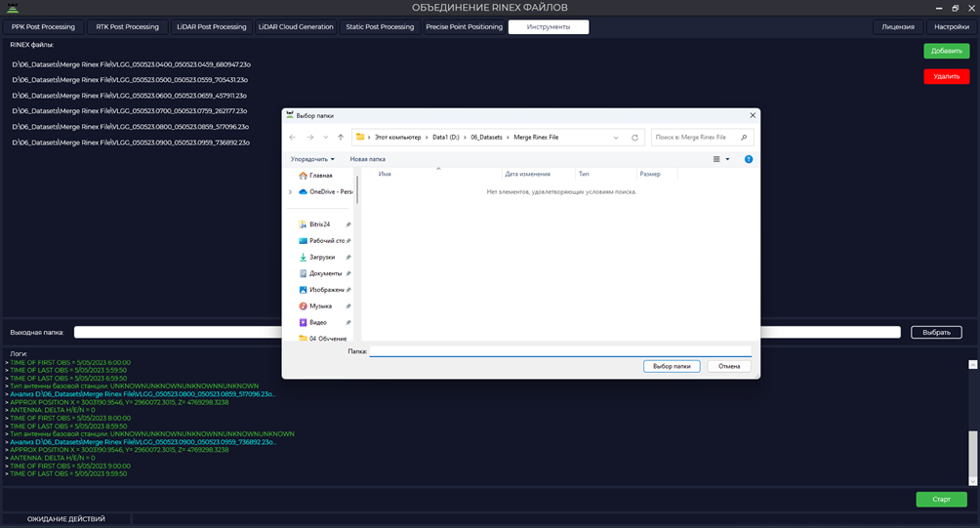Click green Добавить button
This screenshot has height=528, width=980.
coord(946,51)
